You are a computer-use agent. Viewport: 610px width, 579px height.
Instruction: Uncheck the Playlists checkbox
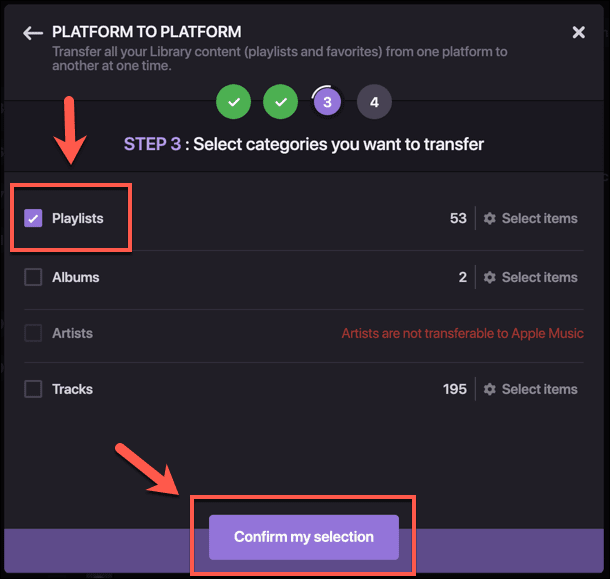coord(33,218)
